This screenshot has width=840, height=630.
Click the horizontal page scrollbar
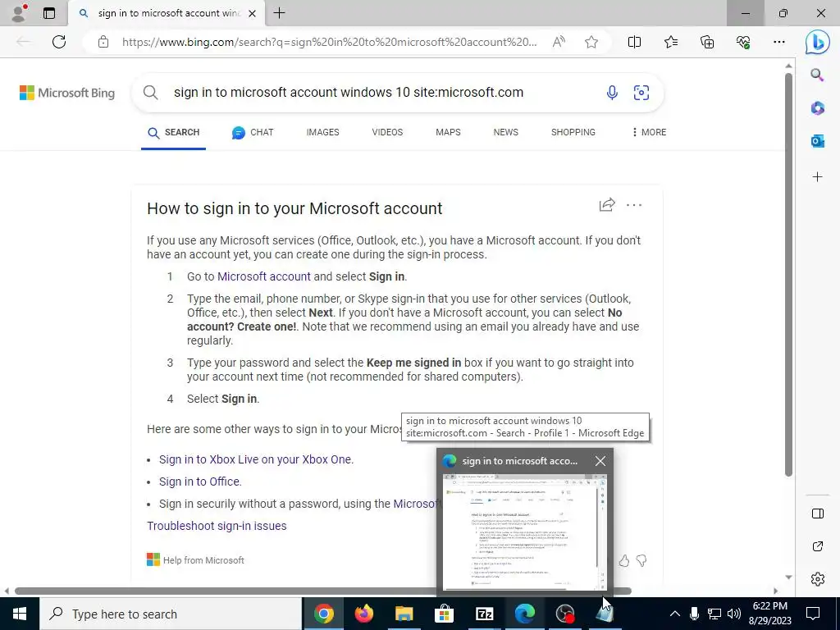click(x=323, y=591)
